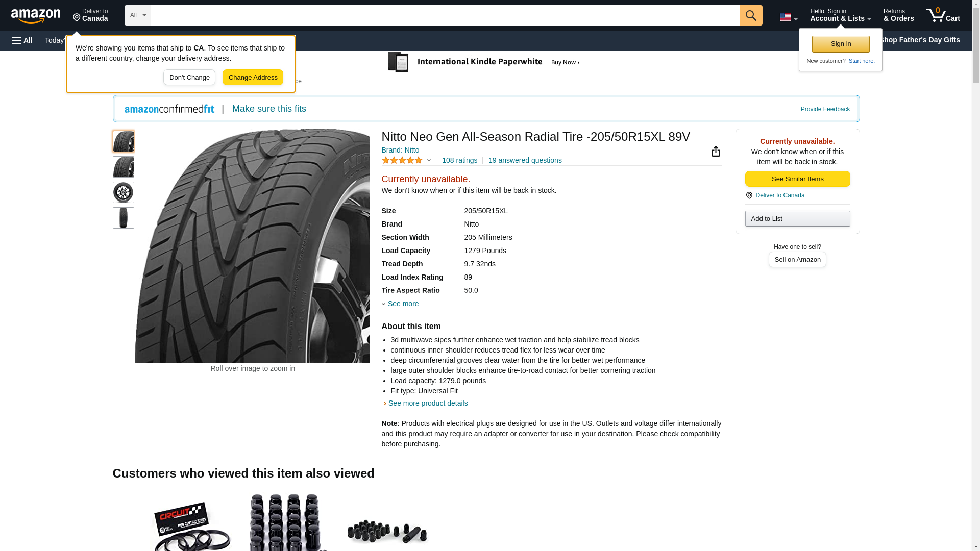This screenshot has height=551, width=980.
Task: Open the Returns & Orders menu
Action: point(898,15)
